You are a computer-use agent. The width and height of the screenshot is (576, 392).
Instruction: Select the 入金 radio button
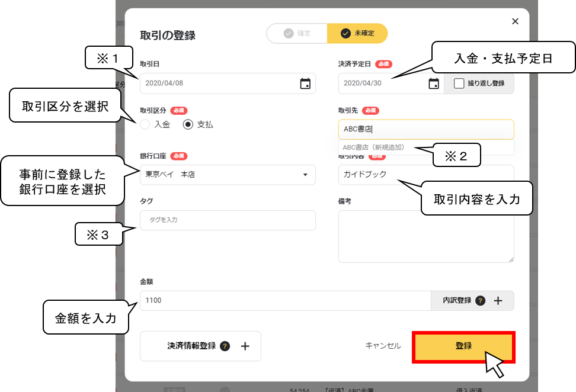(145, 125)
